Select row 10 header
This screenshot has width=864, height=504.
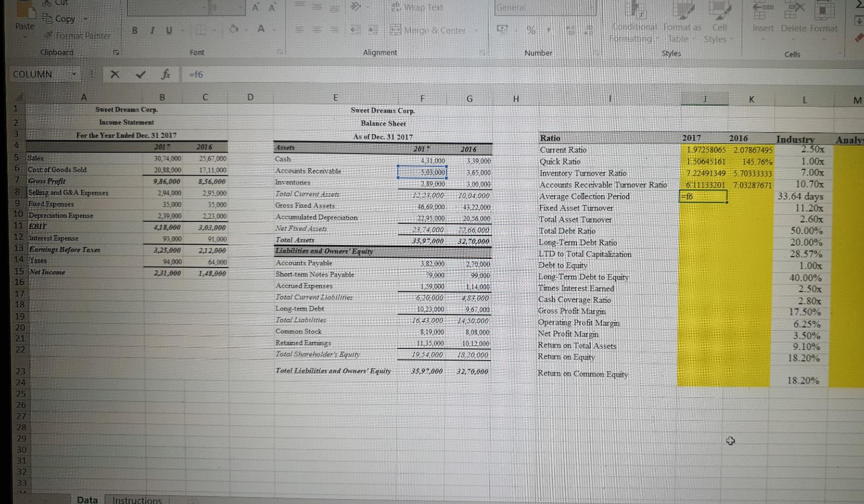[x=18, y=214]
